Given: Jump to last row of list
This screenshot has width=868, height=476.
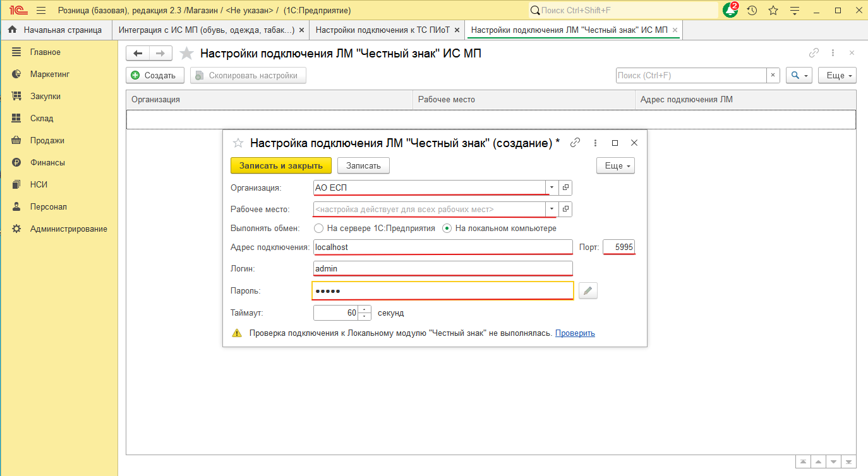Looking at the screenshot, I should (849, 461).
